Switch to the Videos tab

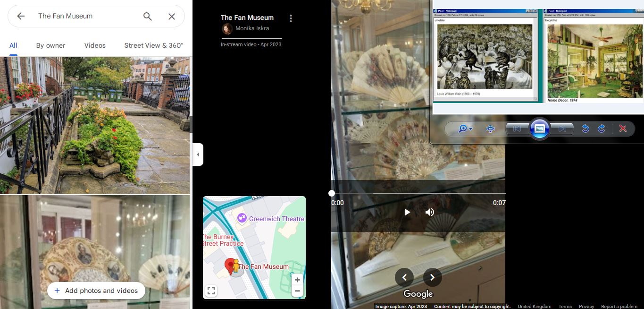(x=95, y=45)
